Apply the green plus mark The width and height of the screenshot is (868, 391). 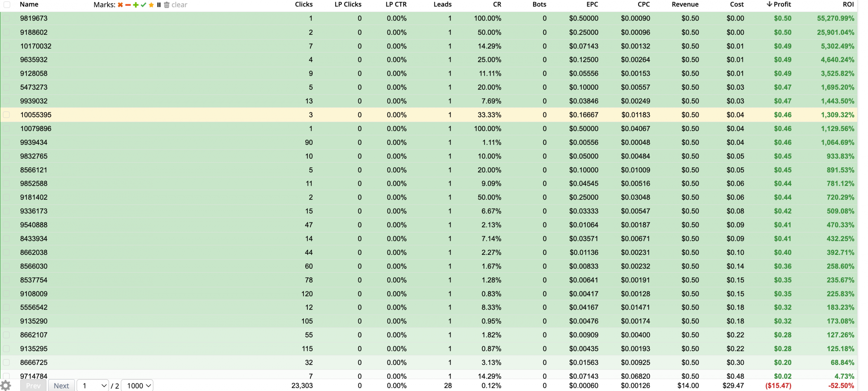click(136, 5)
